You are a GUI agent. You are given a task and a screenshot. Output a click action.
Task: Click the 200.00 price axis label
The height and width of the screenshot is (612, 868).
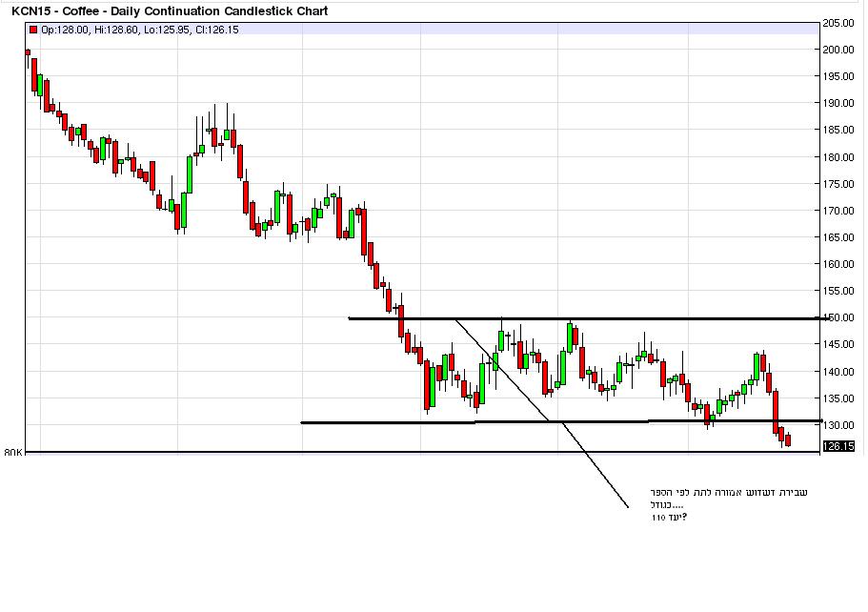(x=838, y=50)
